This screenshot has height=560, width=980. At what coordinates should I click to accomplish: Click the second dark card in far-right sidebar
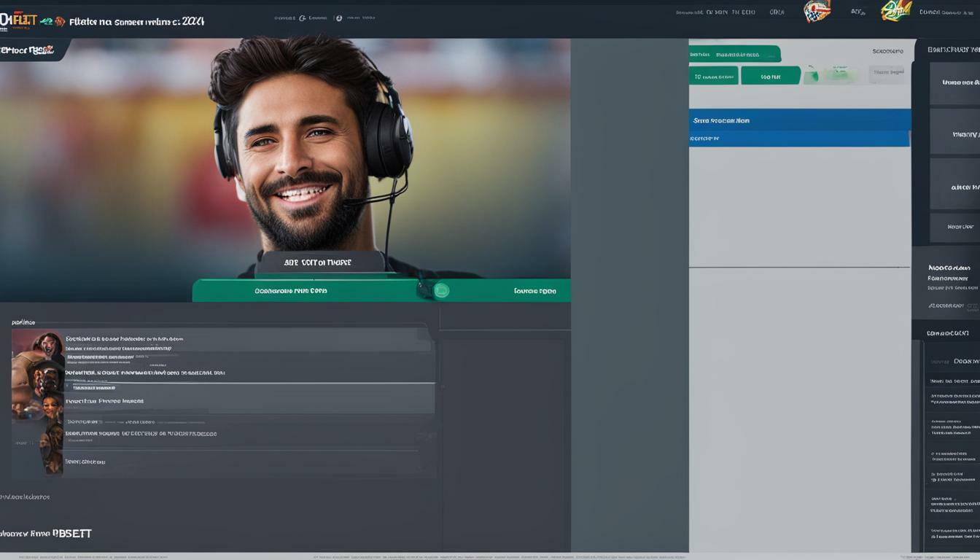point(954,132)
